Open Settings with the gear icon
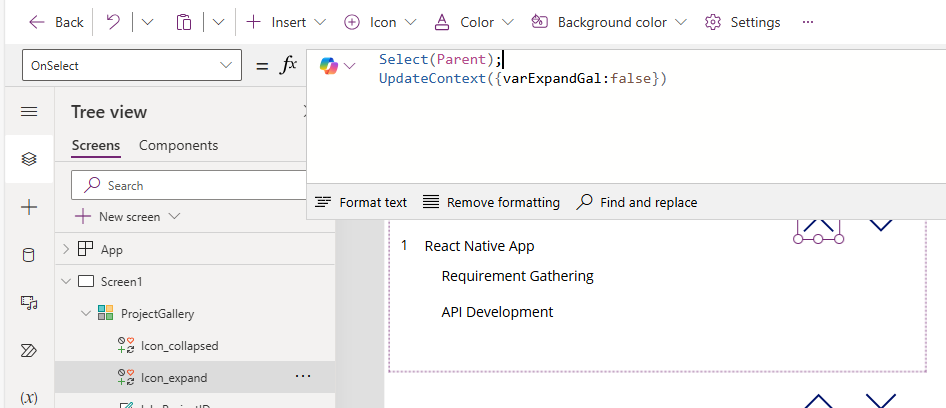The height and width of the screenshot is (408, 946). 742,22
